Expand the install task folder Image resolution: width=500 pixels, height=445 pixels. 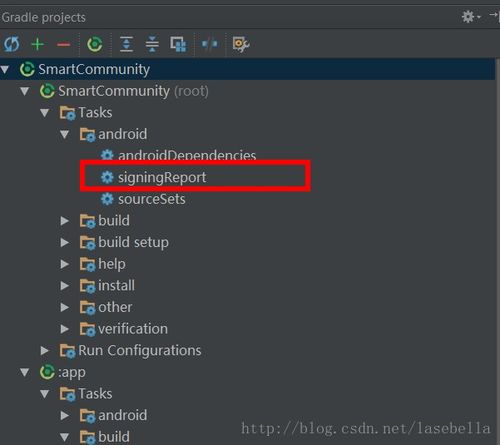pos(65,286)
